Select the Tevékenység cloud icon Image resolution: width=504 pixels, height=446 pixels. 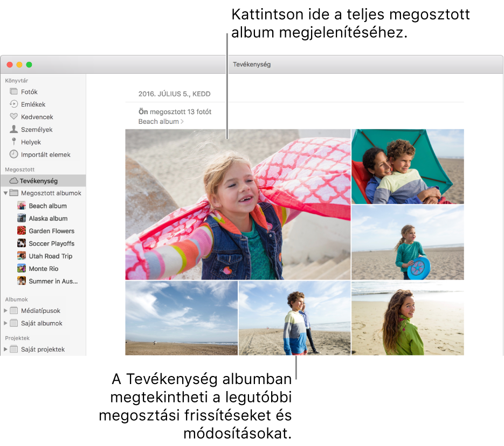coord(14,181)
